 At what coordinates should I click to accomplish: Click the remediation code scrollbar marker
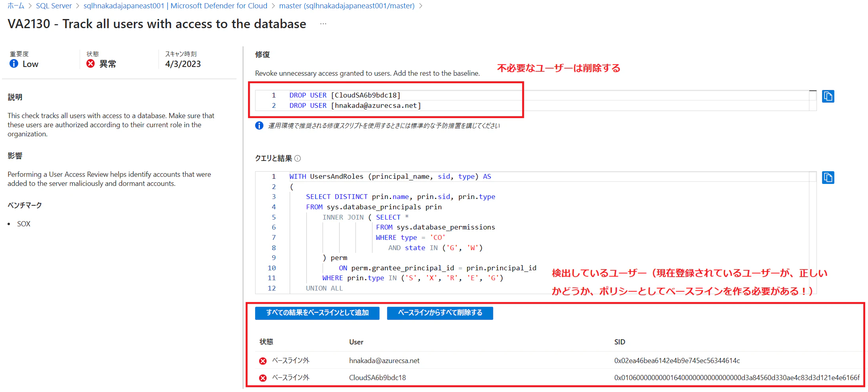(813, 91)
